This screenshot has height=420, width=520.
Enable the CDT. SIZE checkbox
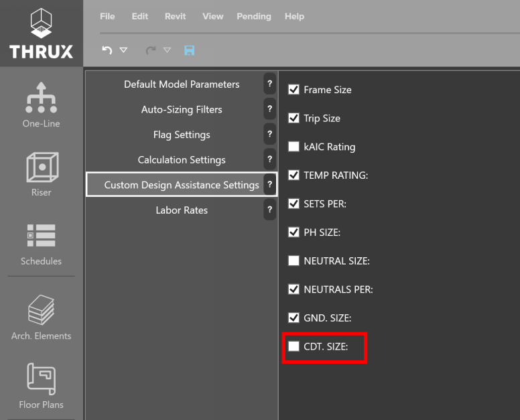pos(294,346)
